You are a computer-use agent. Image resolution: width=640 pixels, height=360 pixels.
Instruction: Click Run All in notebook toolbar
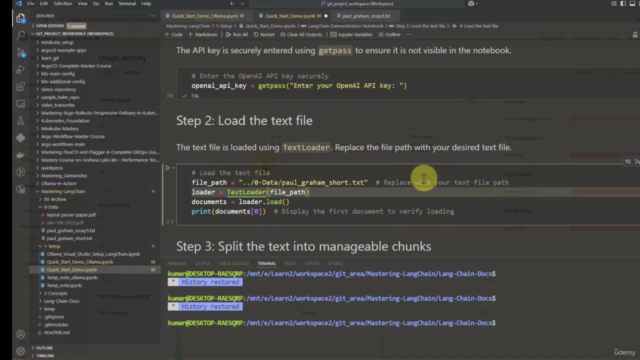coord(237,35)
